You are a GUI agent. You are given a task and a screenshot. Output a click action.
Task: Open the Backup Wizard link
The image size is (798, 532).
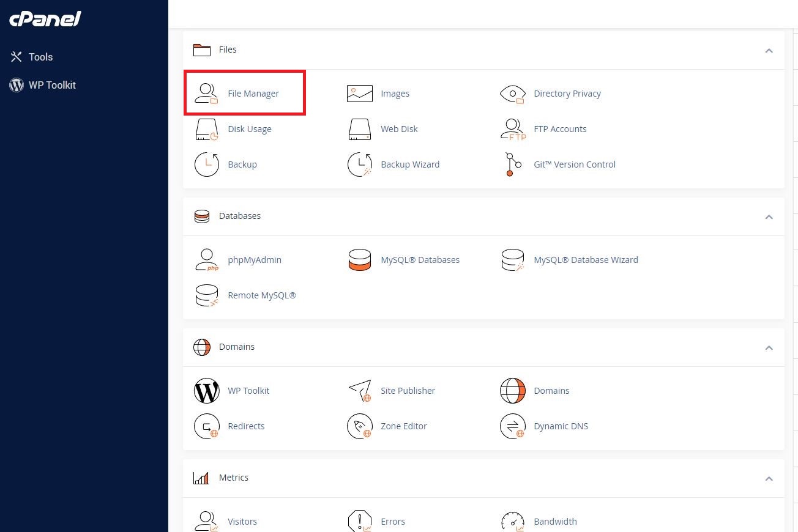pyautogui.click(x=410, y=164)
